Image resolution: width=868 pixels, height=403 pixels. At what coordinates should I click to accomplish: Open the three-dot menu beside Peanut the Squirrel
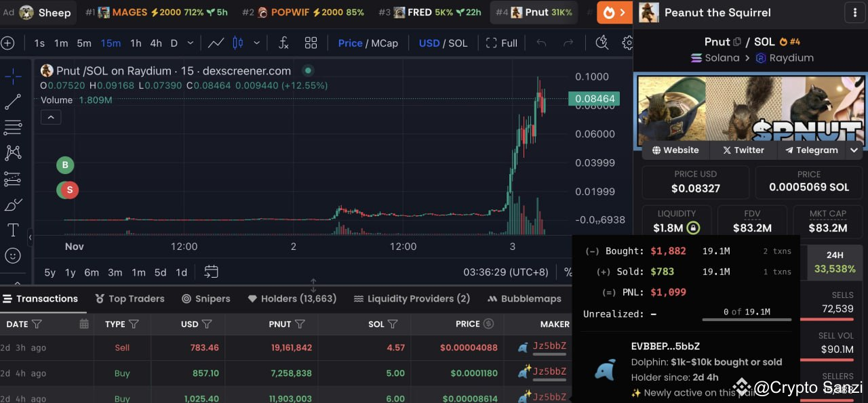click(854, 12)
